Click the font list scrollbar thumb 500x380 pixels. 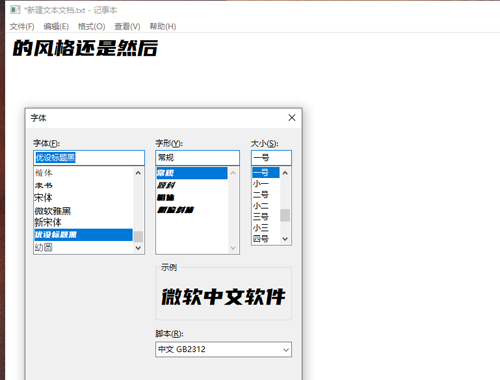[x=138, y=236]
